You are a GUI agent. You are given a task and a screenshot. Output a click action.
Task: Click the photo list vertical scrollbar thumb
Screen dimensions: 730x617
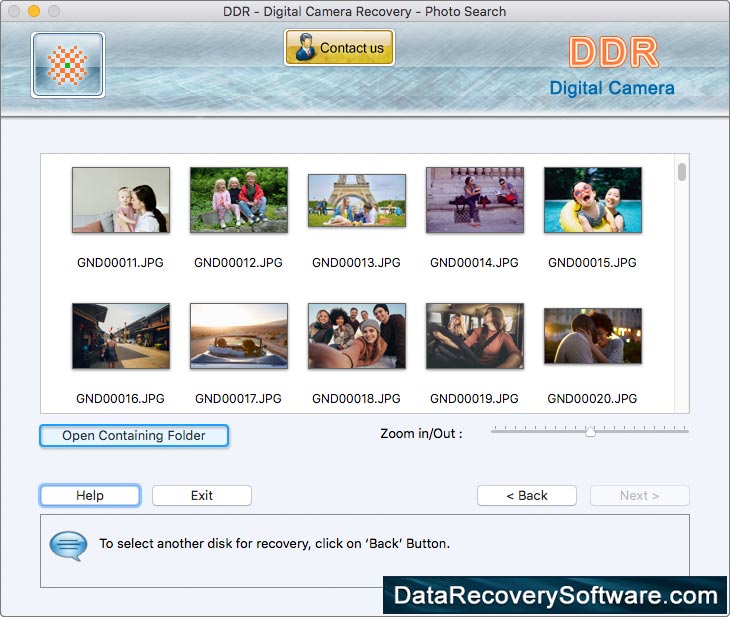tap(682, 172)
